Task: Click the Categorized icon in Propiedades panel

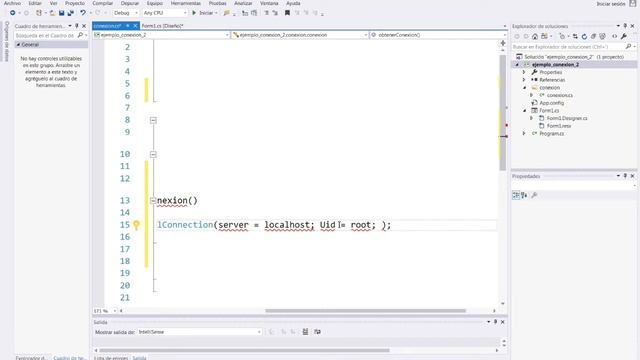Action: point(516,195)
